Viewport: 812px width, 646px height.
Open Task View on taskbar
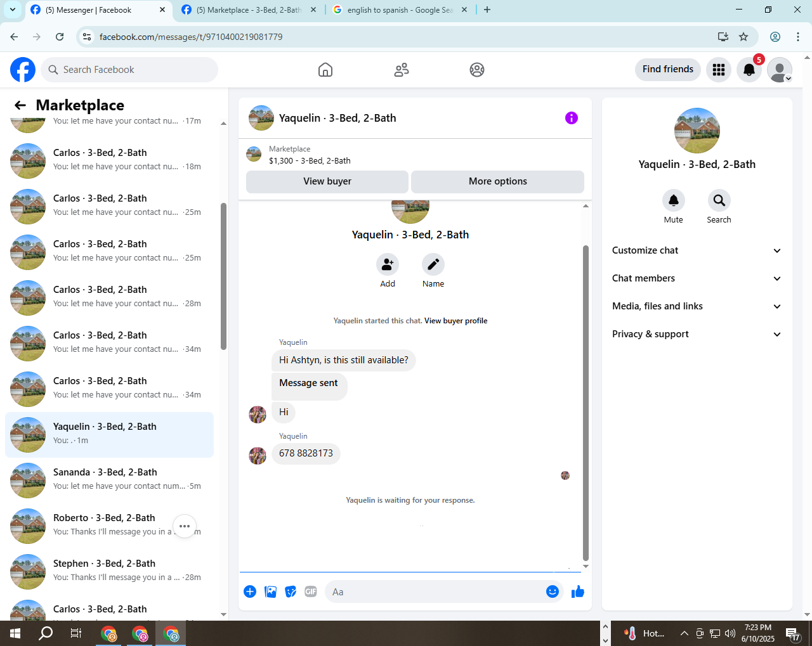[76, 633]
